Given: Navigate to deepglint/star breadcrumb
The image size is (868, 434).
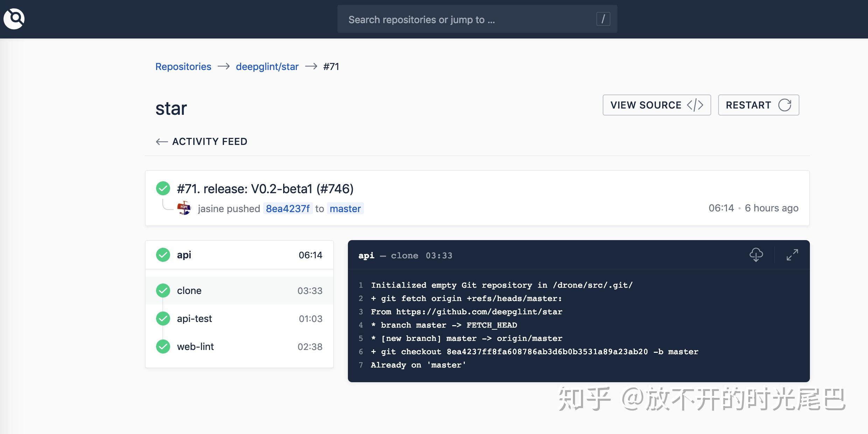Looking at the screenshot, I should (x=267, y=66).
